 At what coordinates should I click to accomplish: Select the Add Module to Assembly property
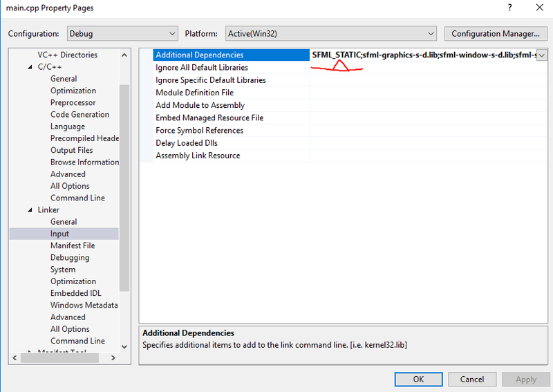(200, 105)
